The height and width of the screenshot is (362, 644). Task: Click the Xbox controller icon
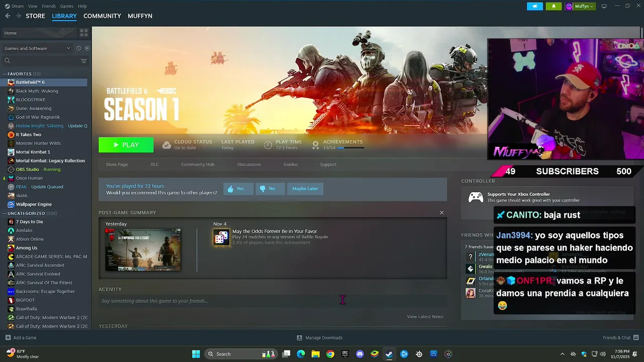475,197
